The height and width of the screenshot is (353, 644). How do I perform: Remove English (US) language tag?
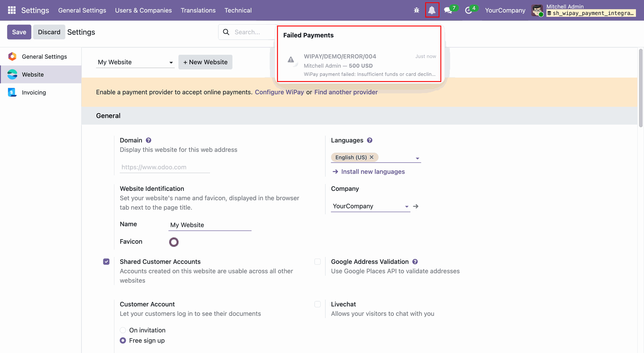pos(372,157)
